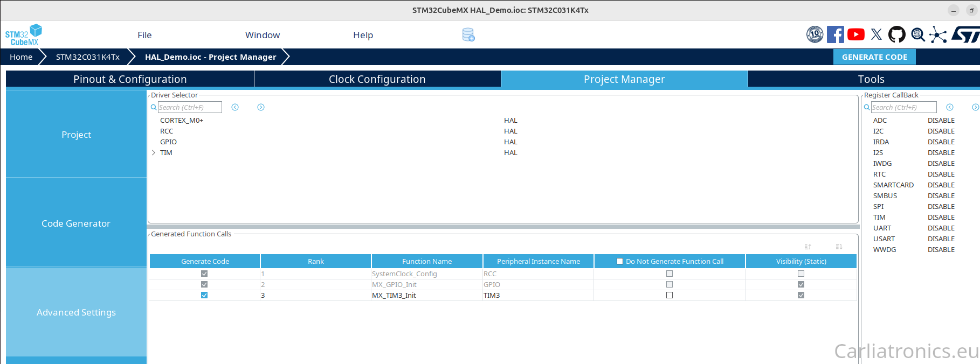Go to Home breadcrumb

(x=21, y=57)
